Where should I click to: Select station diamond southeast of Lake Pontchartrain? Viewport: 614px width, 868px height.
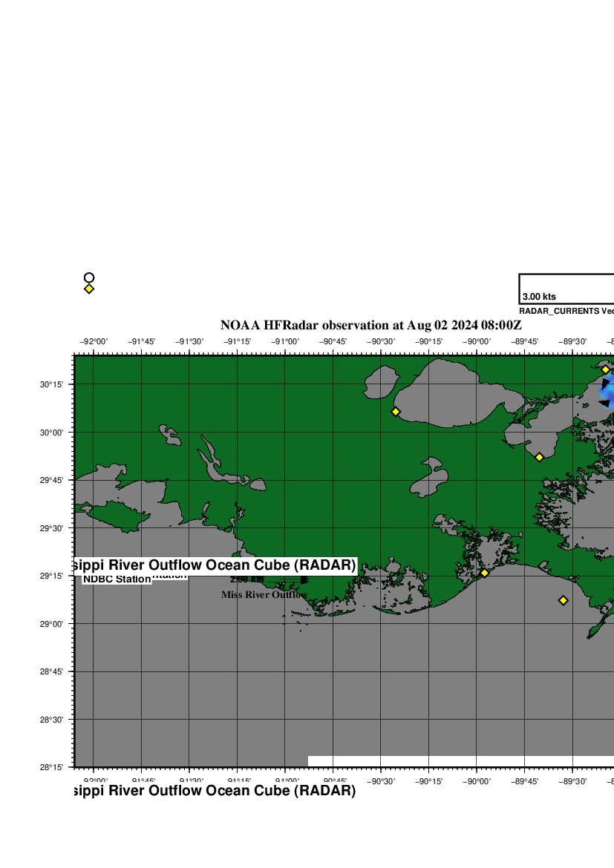pyautogui.click(x=539, y=457)
